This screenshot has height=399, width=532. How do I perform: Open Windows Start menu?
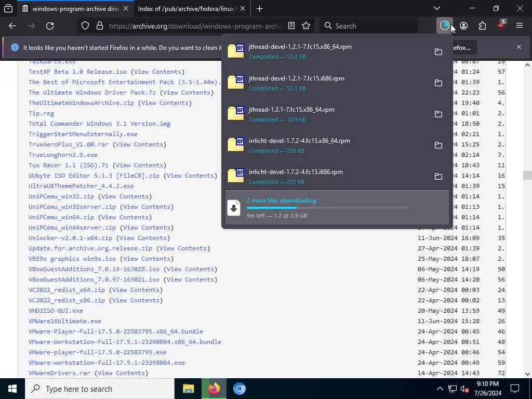pyautogui.click(x=12, y=389)
